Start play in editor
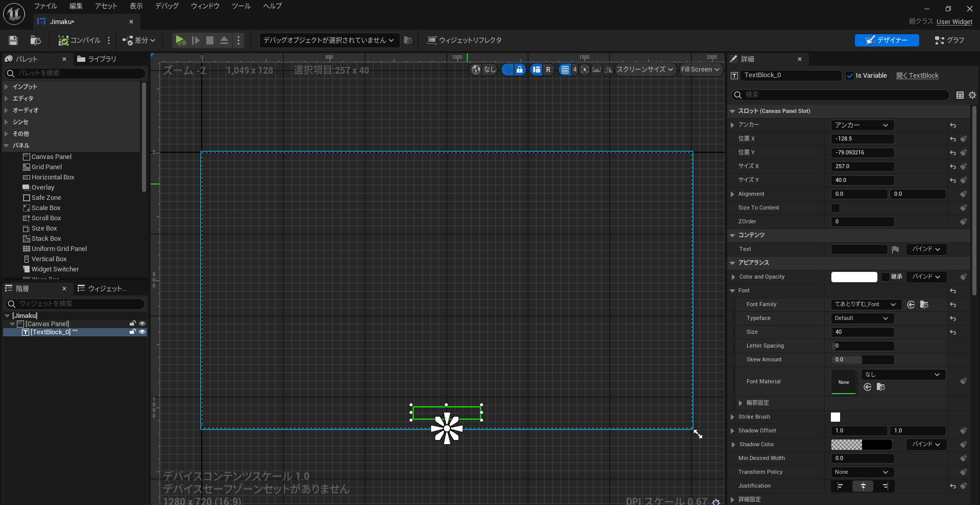This screenshot has width=980, height=505. 180,40
